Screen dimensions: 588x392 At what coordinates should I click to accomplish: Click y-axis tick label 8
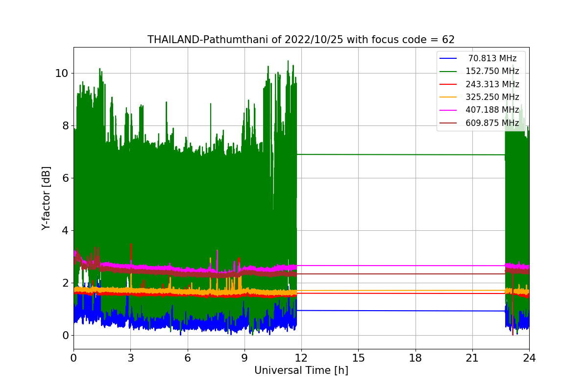pos(65,126)
